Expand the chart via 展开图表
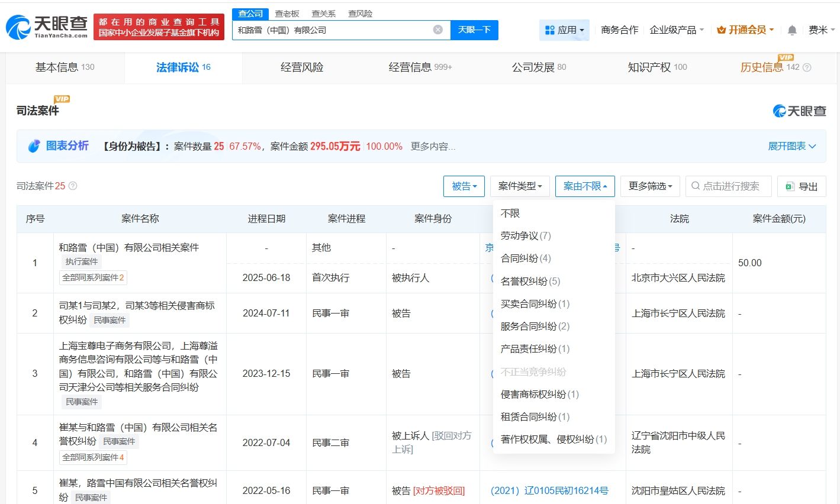840x504 pixels. click(791, 146)
